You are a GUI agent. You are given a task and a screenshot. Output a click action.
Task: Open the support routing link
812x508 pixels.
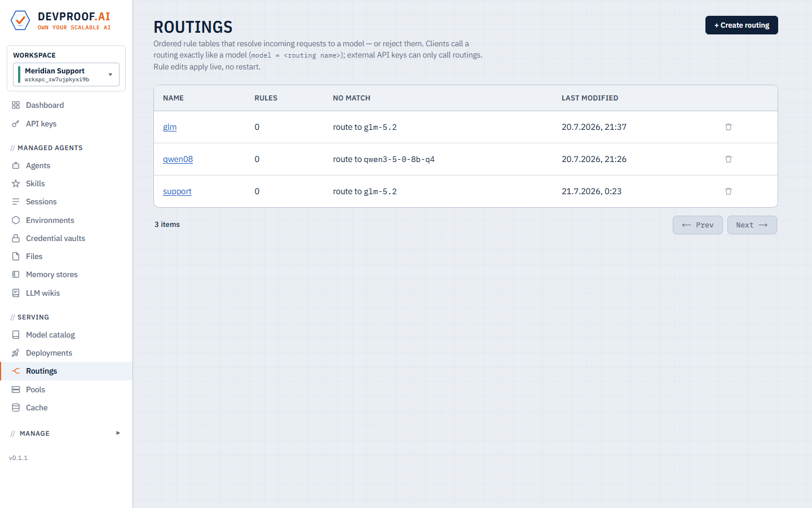point(177,191)
